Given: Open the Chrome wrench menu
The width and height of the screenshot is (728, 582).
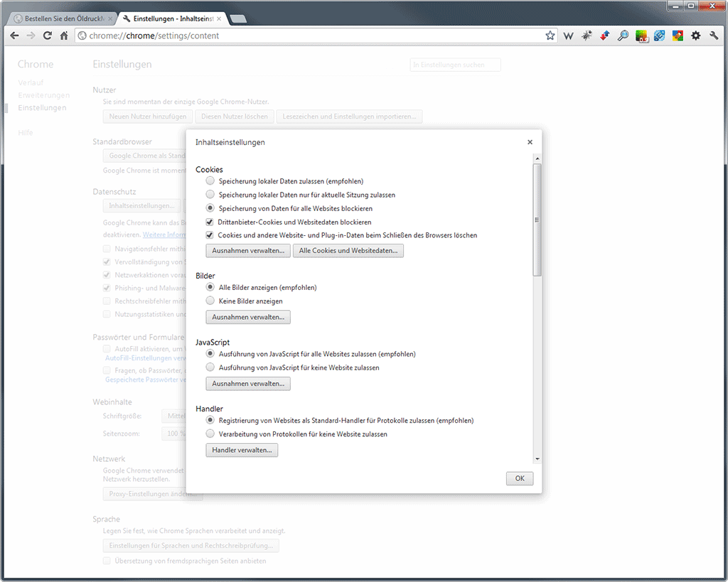Looking at the screenshot, I should (x=714, y=36).
